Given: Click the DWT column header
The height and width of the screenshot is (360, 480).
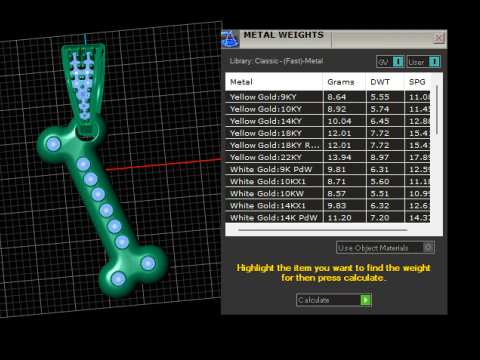Looking at the screenshot, I should click(x=385, y=82).
